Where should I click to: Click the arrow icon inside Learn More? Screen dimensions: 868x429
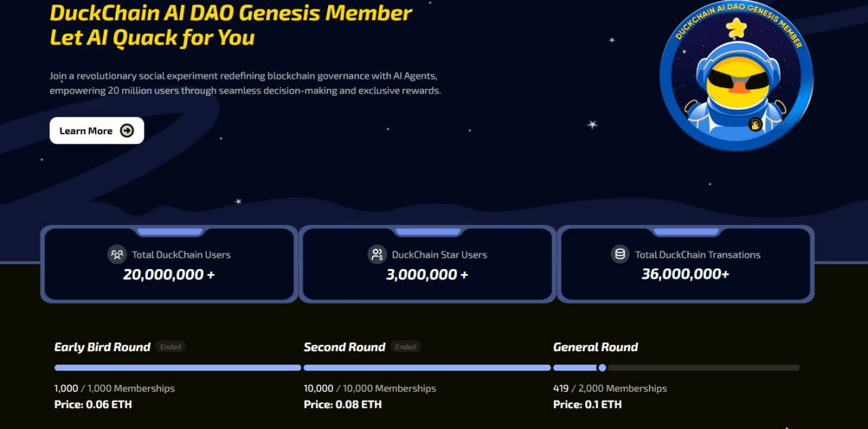(x=127, y=131)
